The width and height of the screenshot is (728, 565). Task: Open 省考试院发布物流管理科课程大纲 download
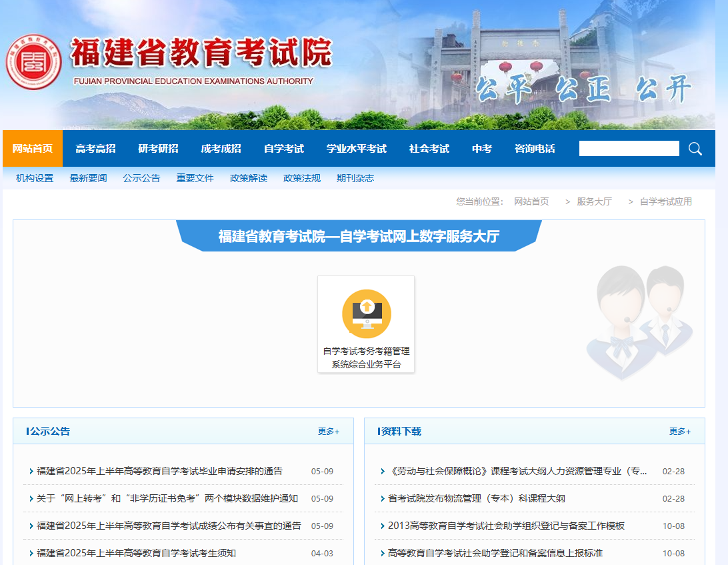tap(476, 498)
